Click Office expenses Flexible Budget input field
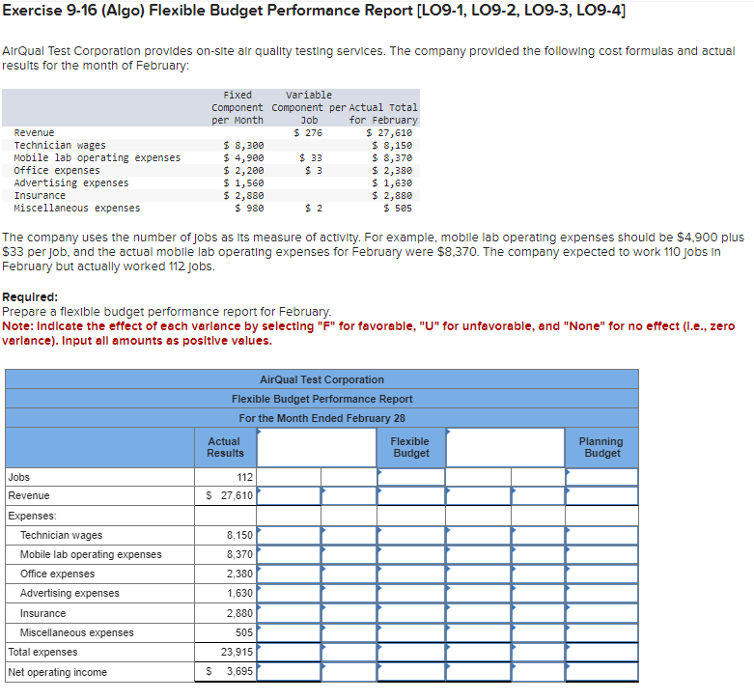Viewport: 754px width, 700px height. click(411, 574)
